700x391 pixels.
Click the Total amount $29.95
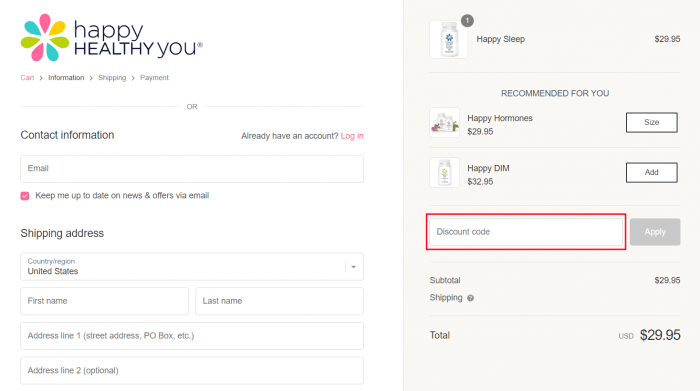[660, 335]
